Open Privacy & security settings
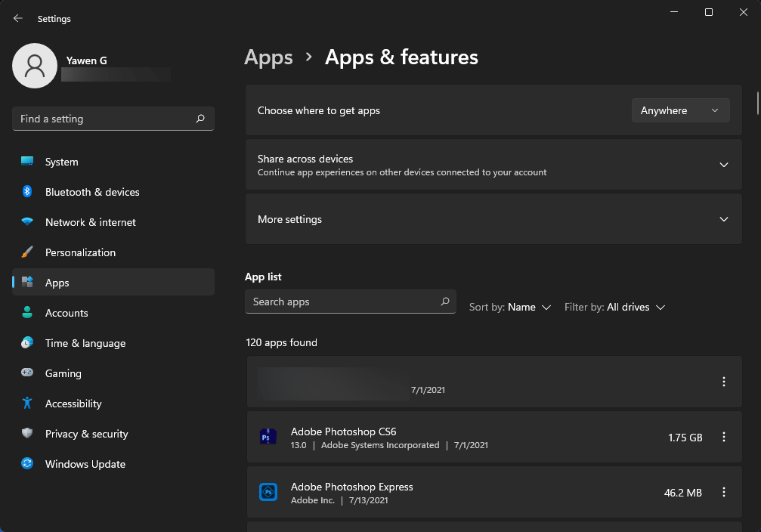This screenshot has height=532, width=761. 113,434
